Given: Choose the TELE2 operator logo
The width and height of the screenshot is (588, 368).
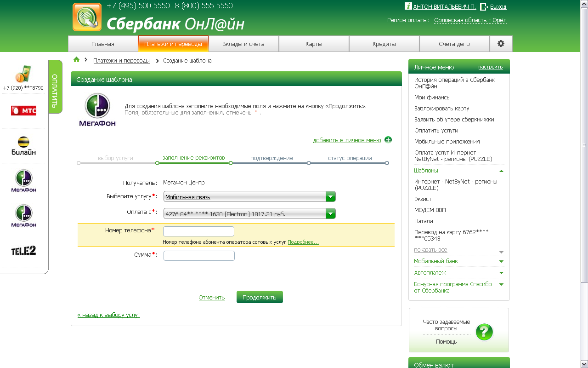Looking at the screenshot, I should click(23, 251).
